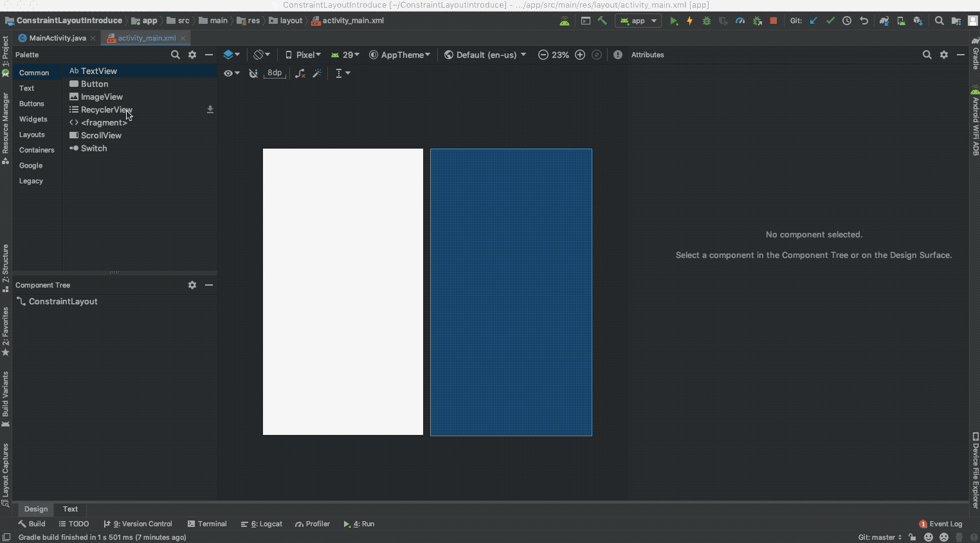Search palette with the magnifier icon

pos(175,55)
